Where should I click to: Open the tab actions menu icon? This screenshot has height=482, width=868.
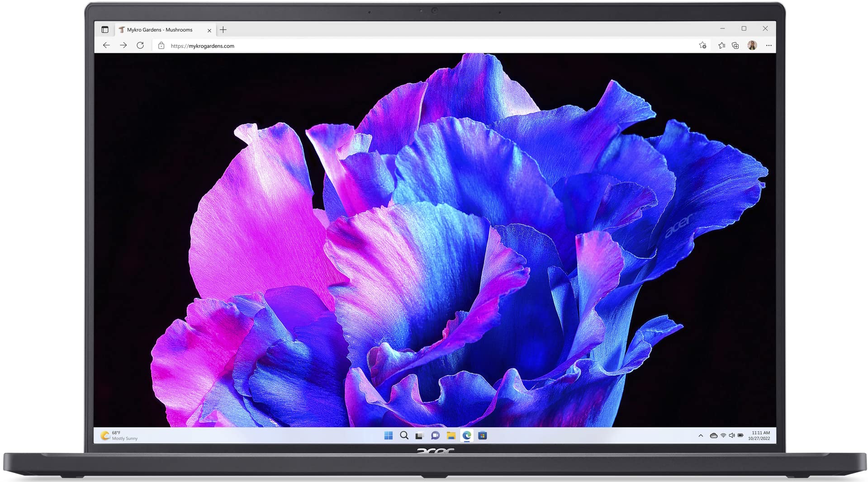pyautogui.click(x=105, y=30)
